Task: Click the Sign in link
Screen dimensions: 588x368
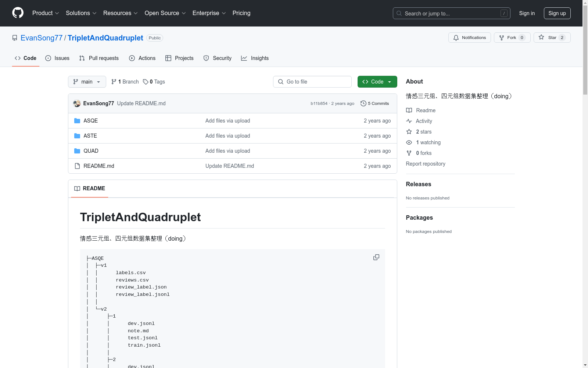Action: pos(527,13)
